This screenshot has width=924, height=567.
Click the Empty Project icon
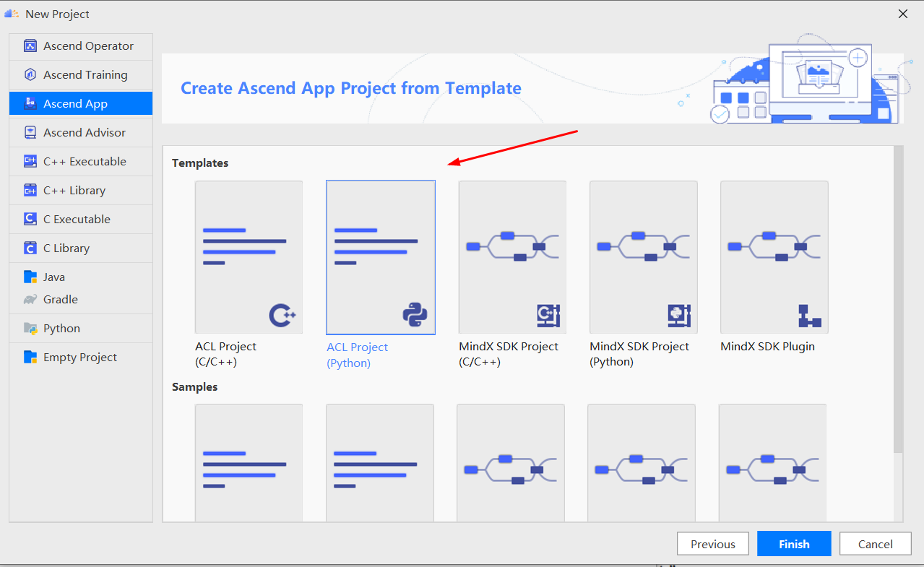(x=30, y=358)
